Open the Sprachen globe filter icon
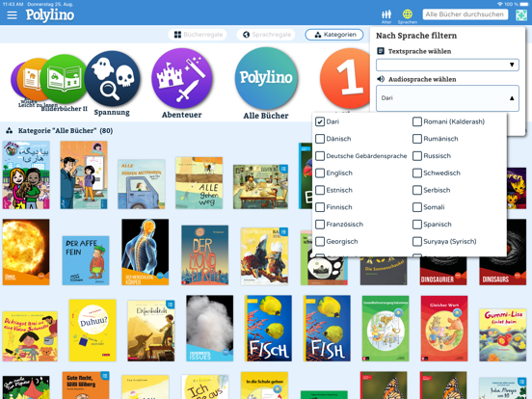Screen dimensions: 532x399 (407, 16)
